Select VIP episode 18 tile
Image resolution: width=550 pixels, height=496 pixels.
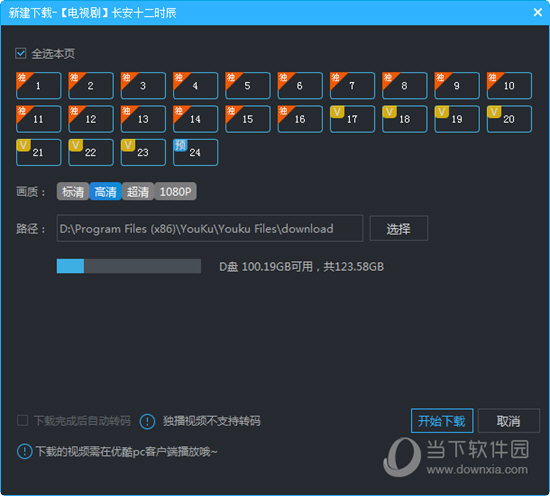(x=404, y=119)
